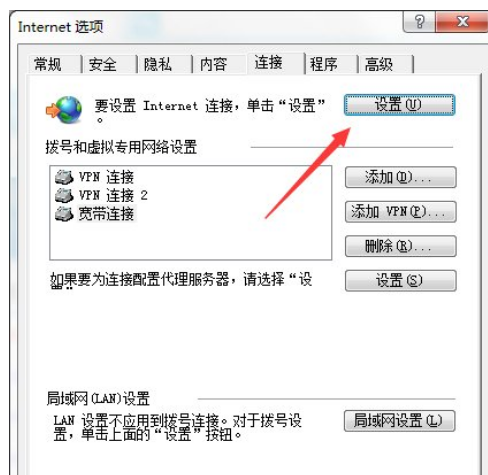The image size is (488, 475).
Task: Click the 设置(U) button
Action: point(399,105)
